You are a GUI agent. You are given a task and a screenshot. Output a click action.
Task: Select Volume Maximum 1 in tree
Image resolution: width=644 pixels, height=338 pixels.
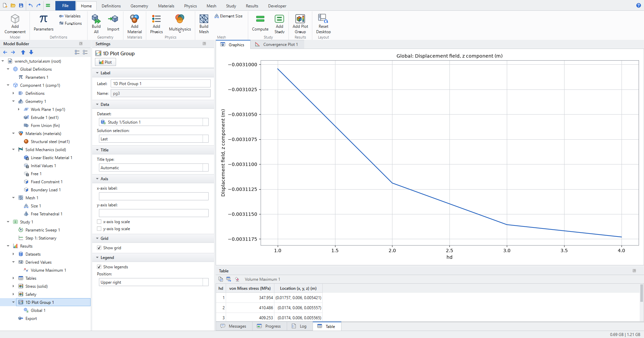coord(48,270)
